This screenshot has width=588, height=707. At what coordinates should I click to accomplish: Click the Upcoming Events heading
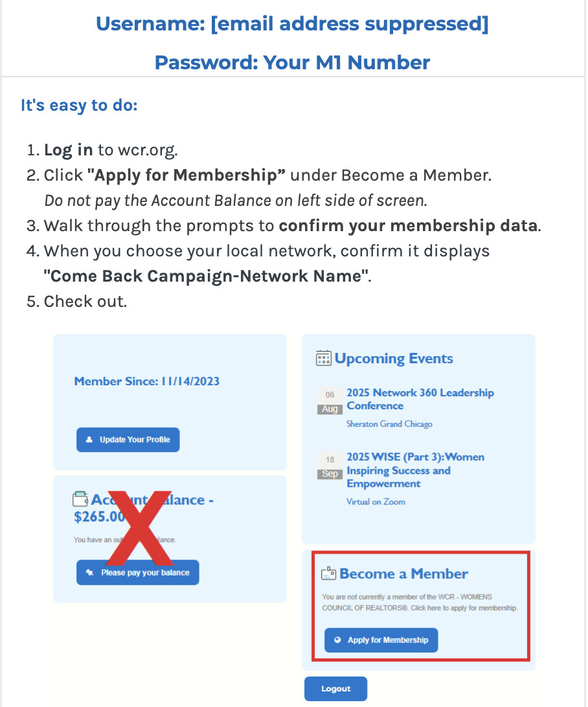coord(394,358)
